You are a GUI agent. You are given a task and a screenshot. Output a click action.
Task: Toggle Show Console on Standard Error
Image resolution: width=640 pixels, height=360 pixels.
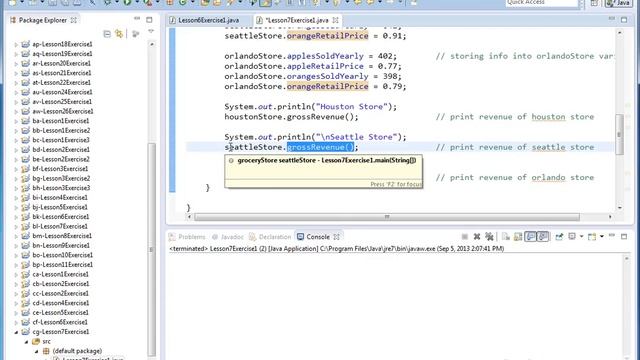click(542, 237)
